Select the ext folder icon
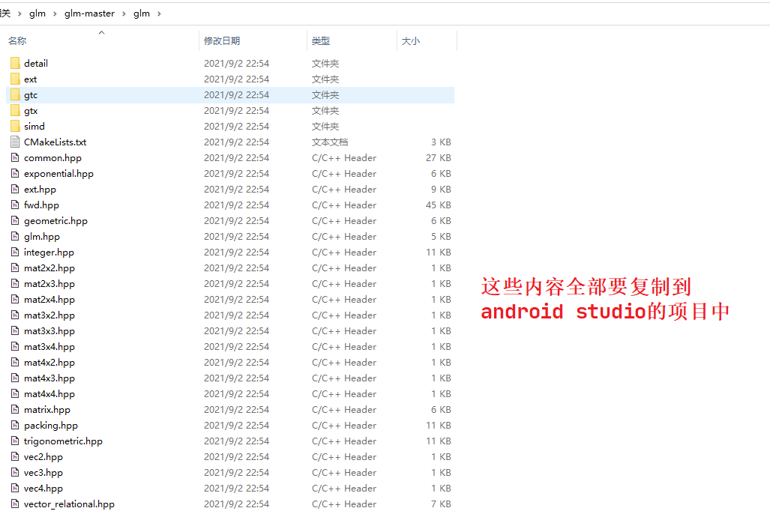This screenshot has width=770, height=532. point(15,79)
